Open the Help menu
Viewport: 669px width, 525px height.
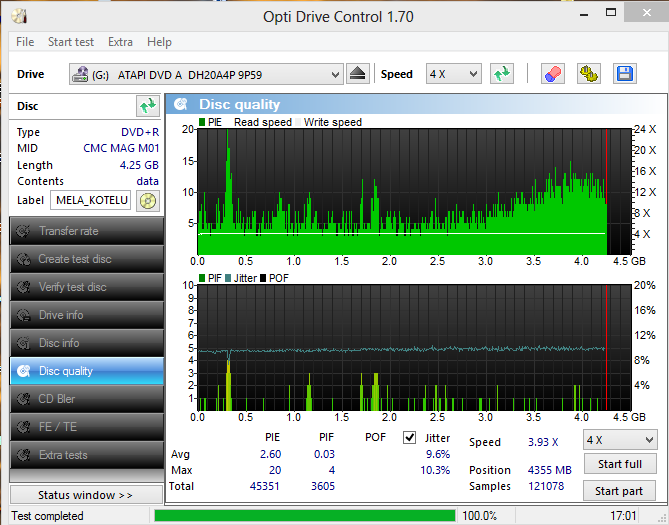[x=159, y=42]
